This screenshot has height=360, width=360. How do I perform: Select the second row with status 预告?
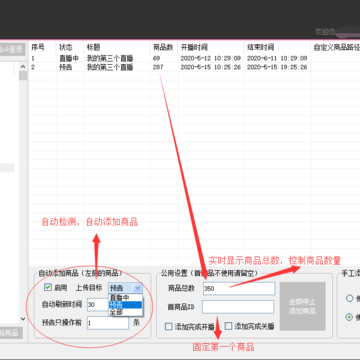click(x=194, y=67)
